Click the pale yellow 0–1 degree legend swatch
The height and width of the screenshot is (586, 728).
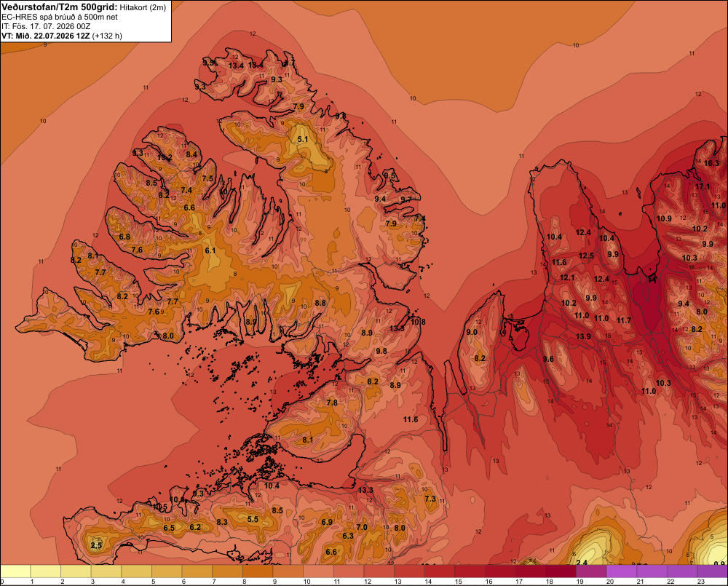click(x=16, y=571)
